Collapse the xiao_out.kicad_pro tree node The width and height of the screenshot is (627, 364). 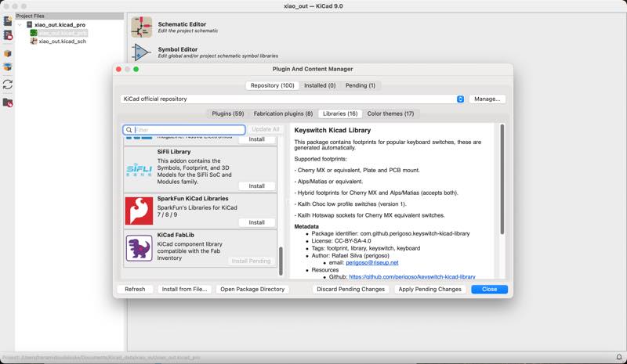[x=20, y=25]
